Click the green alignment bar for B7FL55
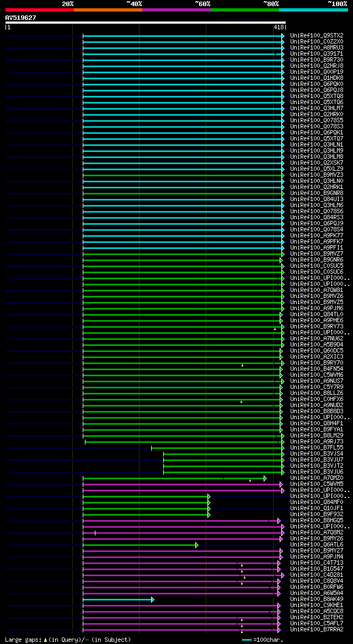353x644 pixels. coord(218,448)
